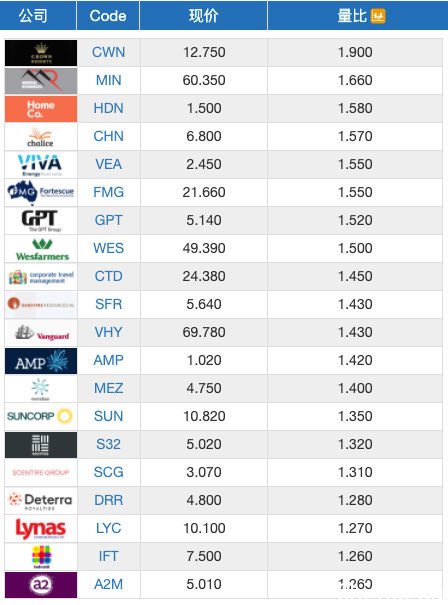Open the a2 Milk purple logo
This screenshot has height=605, width=448.
pyautogui.click(x=41, y=585)
